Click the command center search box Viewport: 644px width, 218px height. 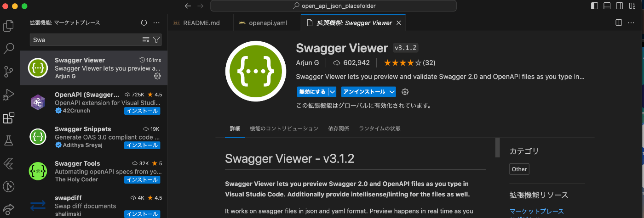click(x=333, y=6)
